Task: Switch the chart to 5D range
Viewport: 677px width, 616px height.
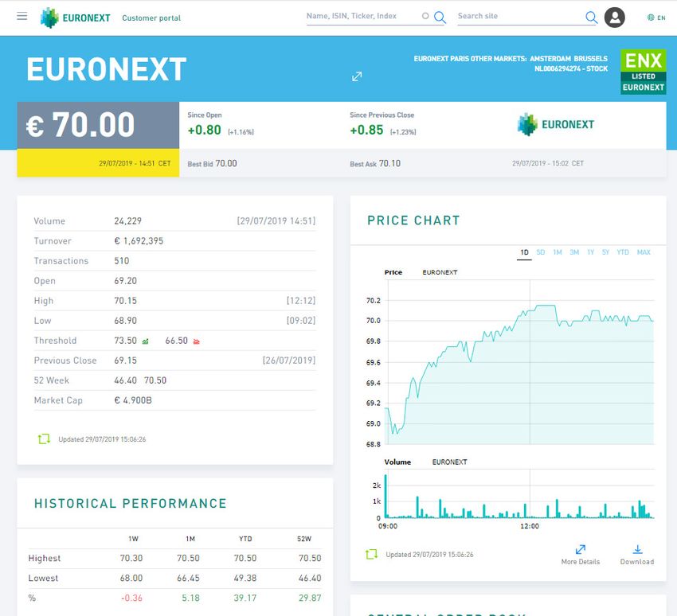Action: [541, 252]
